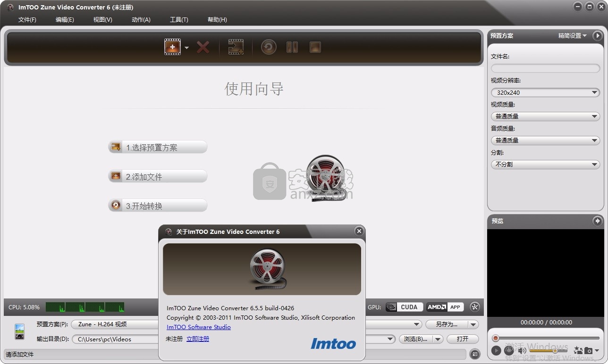Open the 视图(V) menu

(103, 19)
